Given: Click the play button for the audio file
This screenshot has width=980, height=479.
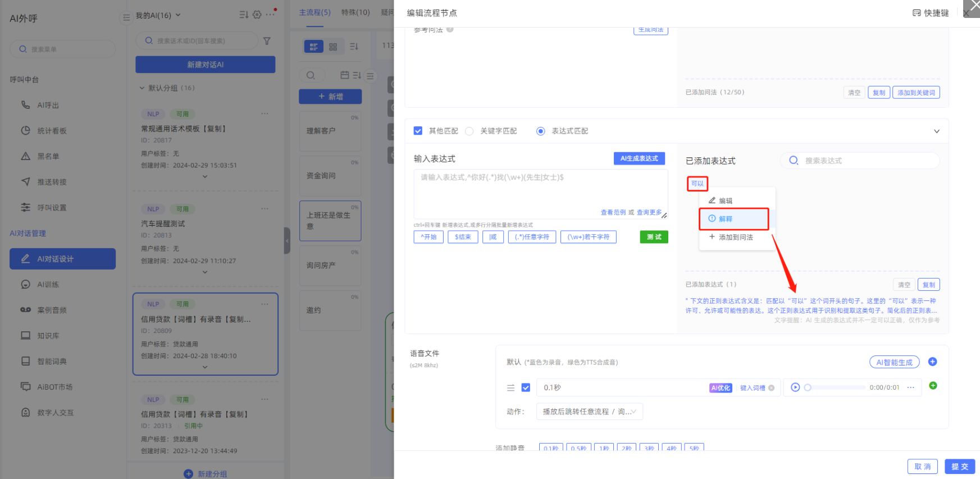Looking at the screenshot, I should click(x=795, y=387).
